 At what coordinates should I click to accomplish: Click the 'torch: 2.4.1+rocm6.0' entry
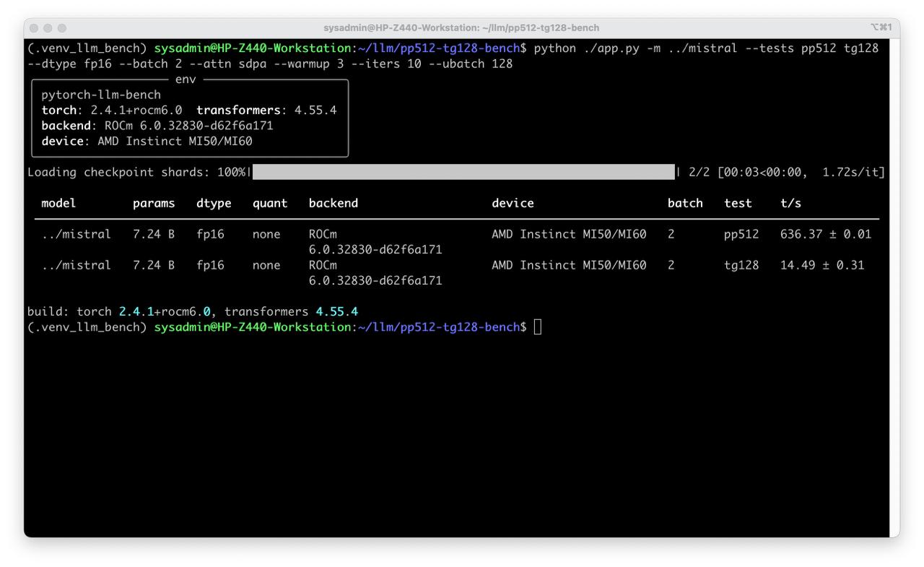coord(112,111)
